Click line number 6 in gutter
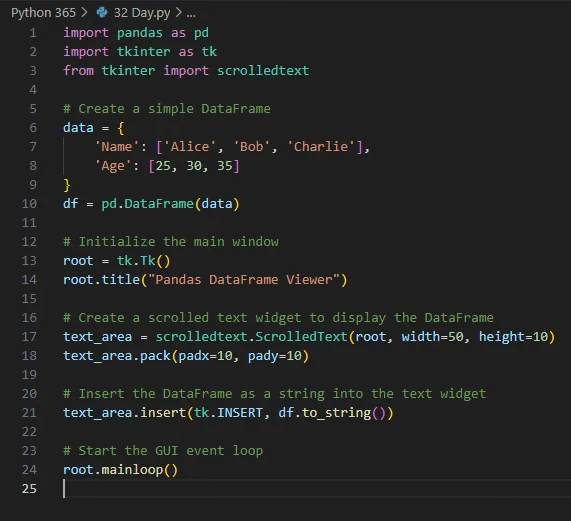The height and width of the screenshot is (521, 571). (x=33, y=127)
